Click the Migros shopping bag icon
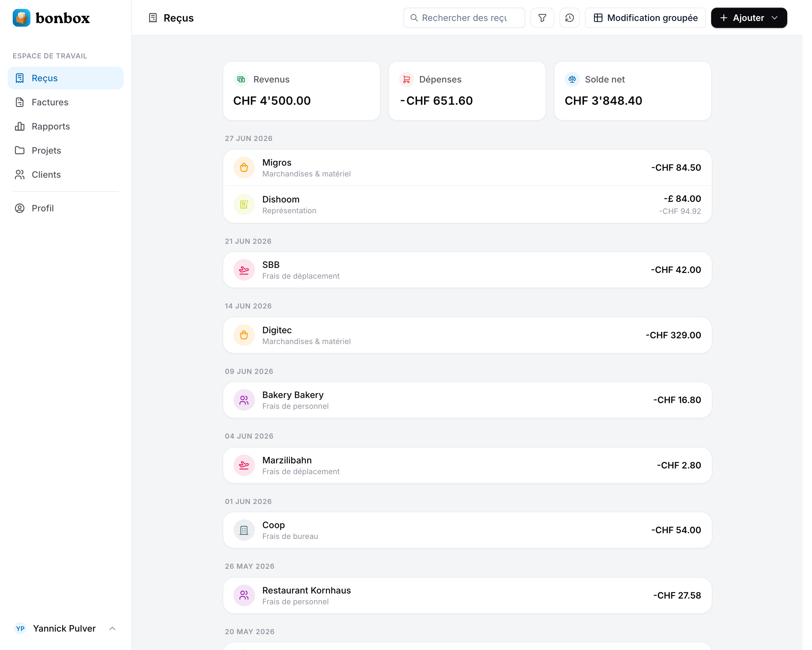Viewport: 812px width, 650px height. [244, 168]
